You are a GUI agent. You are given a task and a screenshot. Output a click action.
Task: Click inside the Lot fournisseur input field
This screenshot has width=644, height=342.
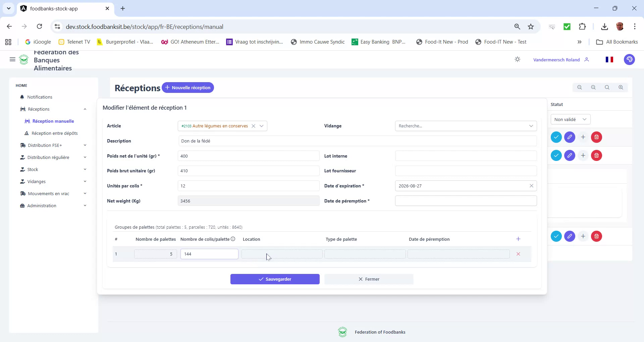click(x=466, y=171)
